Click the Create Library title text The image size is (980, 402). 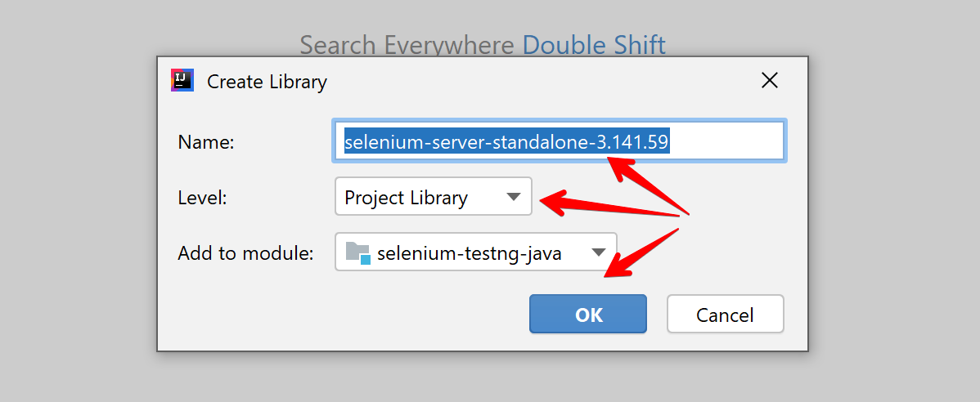[x=267, y=82]
